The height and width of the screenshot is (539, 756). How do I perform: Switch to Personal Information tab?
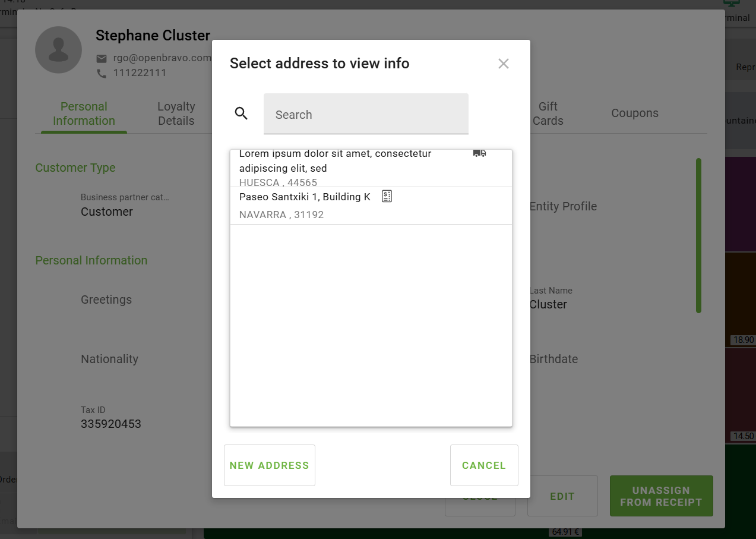click(x=84, y=114)
